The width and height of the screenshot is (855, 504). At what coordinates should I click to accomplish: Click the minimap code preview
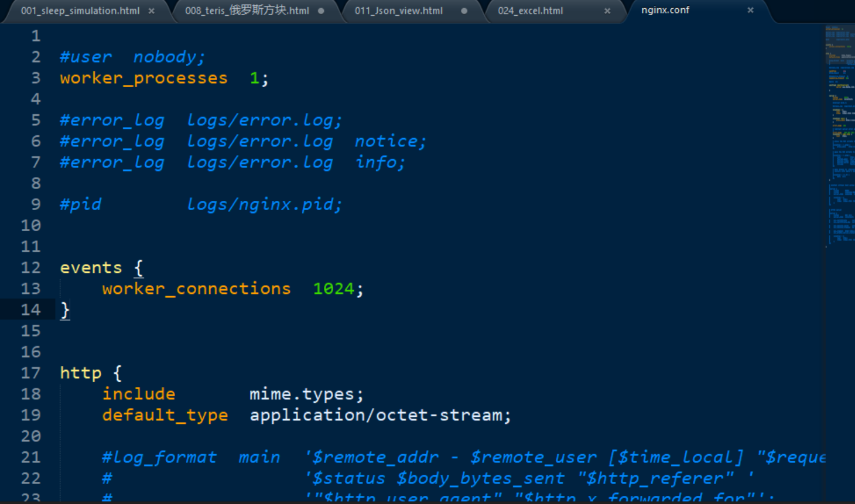coord(839,135)
